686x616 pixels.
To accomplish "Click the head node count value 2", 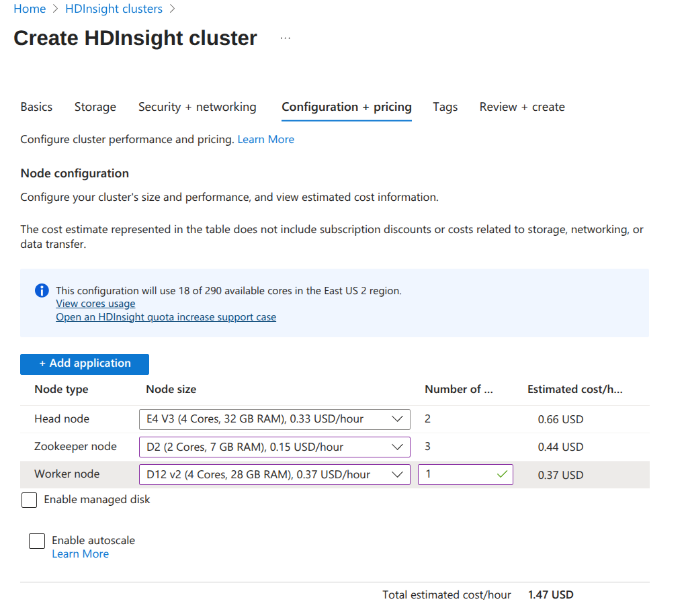I will point(427,419).
